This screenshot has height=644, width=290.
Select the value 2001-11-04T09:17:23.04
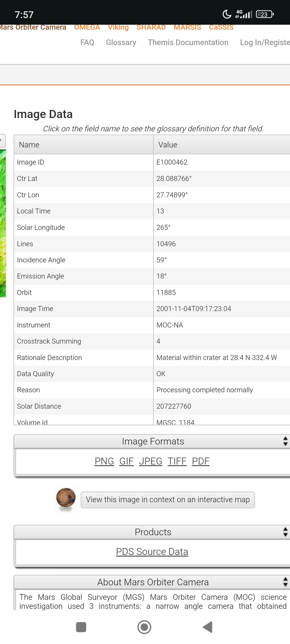point(194,309)
